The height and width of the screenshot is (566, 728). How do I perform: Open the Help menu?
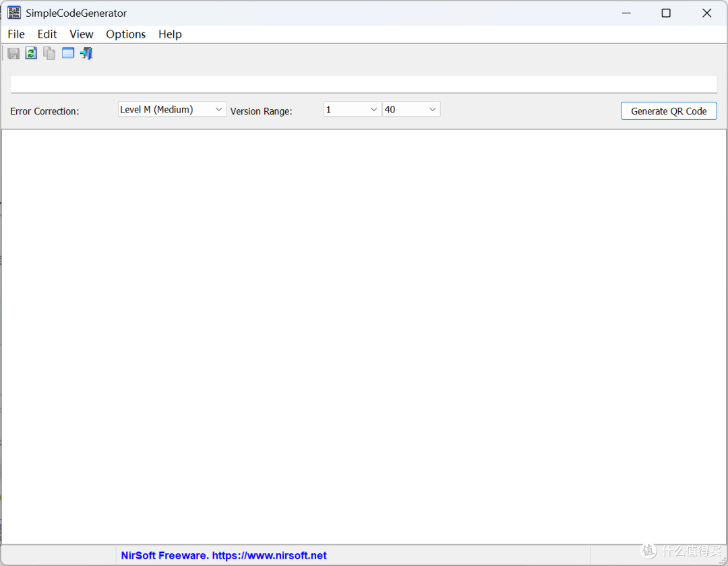click(170, 34)
